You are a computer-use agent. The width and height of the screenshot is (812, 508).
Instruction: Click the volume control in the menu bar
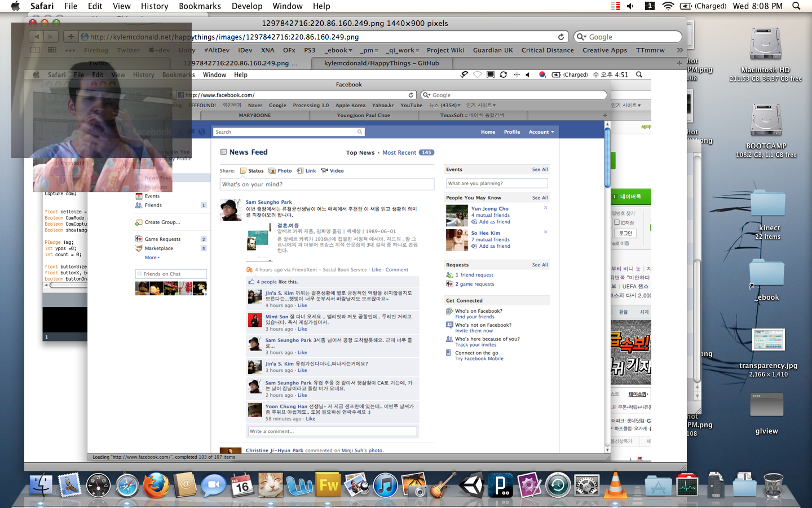coord(630,6)
